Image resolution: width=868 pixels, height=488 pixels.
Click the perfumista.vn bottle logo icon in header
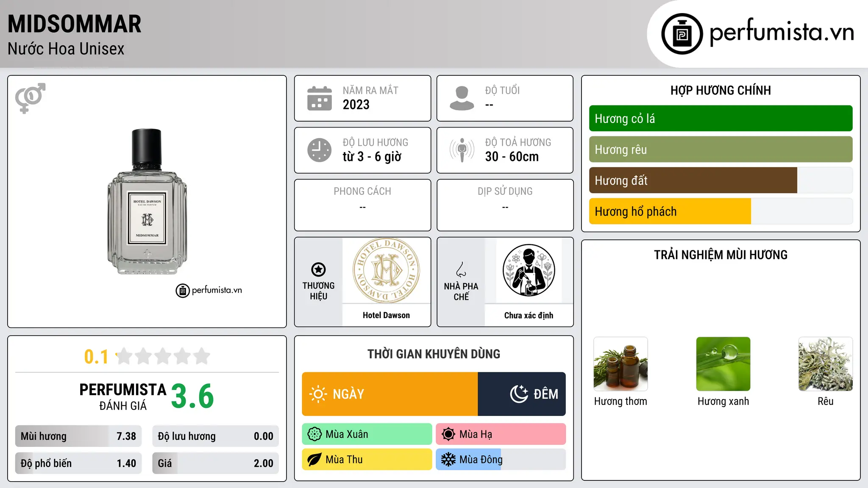point(682,34)
